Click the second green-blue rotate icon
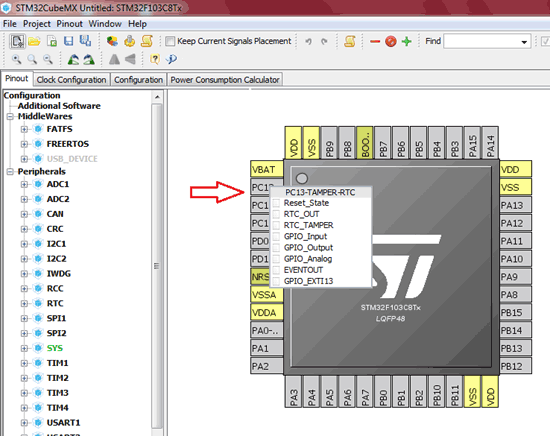This screenshot has width=550, height=436. point(89,59)
